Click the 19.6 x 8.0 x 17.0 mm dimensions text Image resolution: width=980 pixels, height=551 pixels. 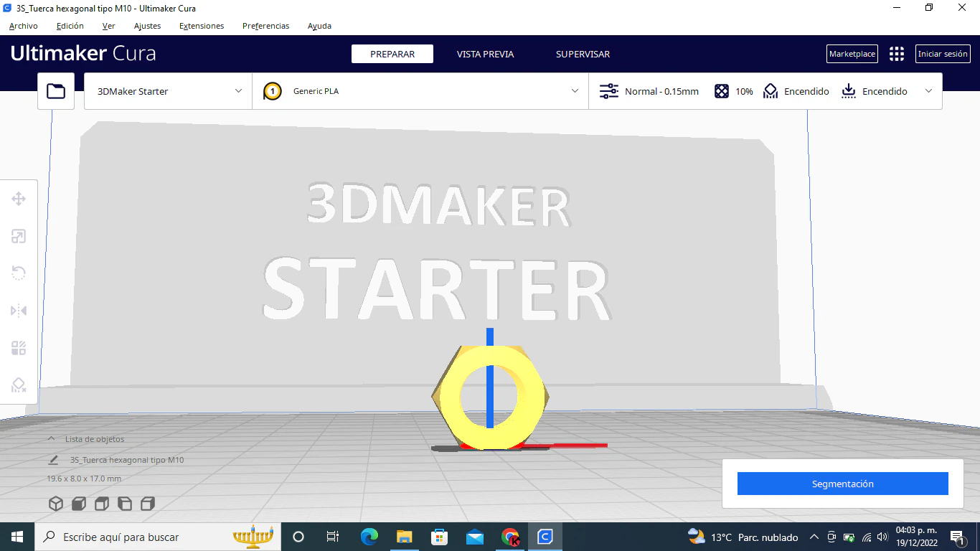(x=84, y=479)
